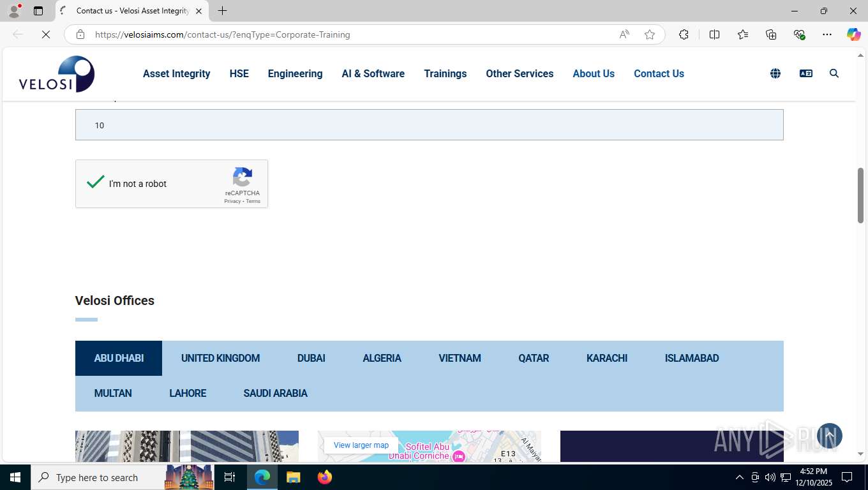868x490 pixels.
Task: Toggle the Split screen icon
Action: click(715, 34)
